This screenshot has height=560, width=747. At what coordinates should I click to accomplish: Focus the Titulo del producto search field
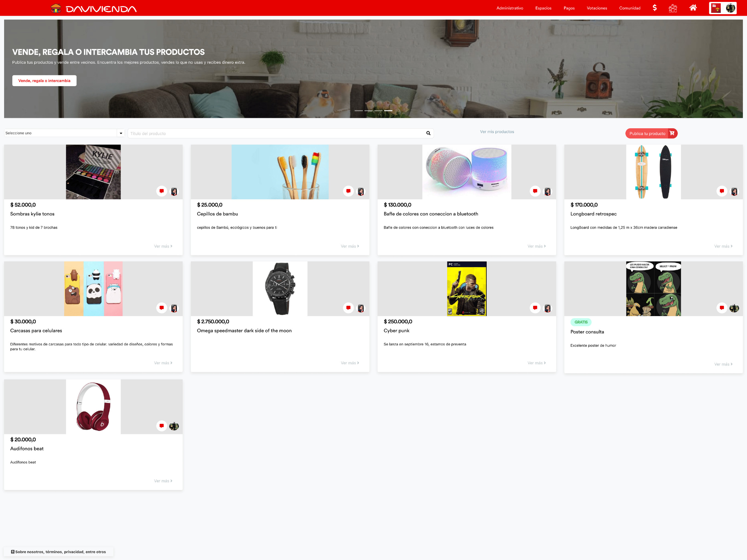point(277,133)
